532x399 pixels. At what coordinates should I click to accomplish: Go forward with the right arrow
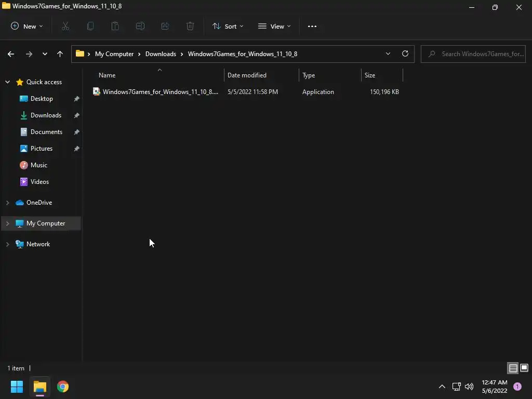[x=29, y=54]
